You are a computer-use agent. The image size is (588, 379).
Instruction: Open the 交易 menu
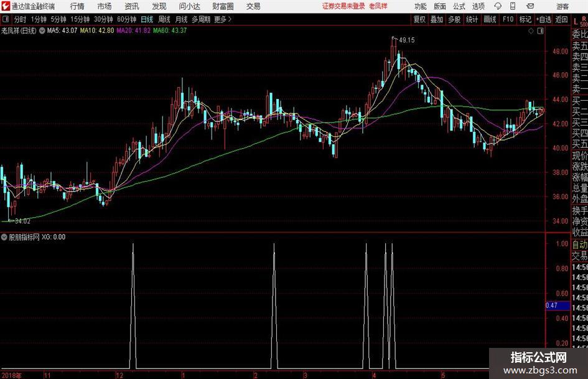pyautogui.click(x=253, y=6)
